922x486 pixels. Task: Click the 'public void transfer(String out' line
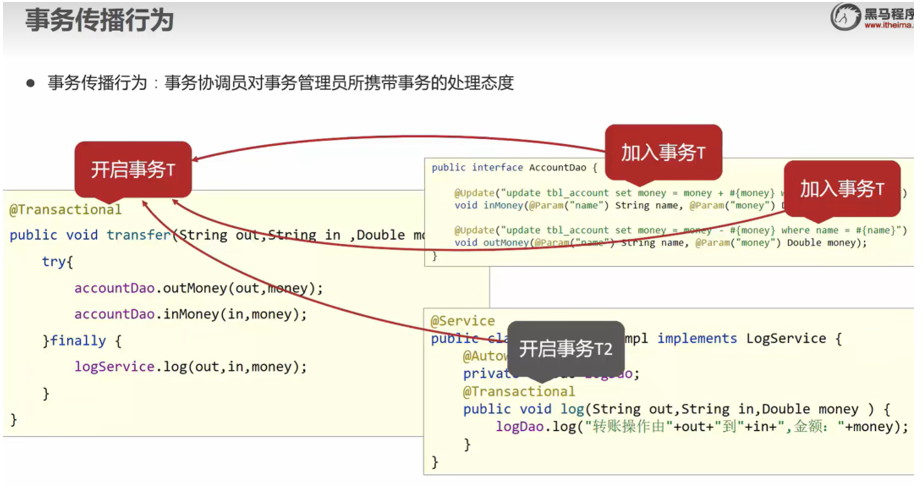click(216, 235)
